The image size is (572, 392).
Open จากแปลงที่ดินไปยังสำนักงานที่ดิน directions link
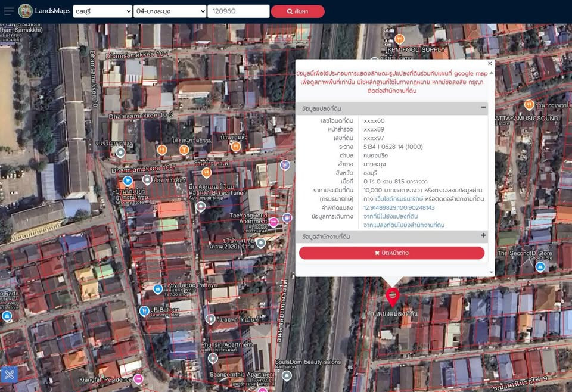[404, 225]
